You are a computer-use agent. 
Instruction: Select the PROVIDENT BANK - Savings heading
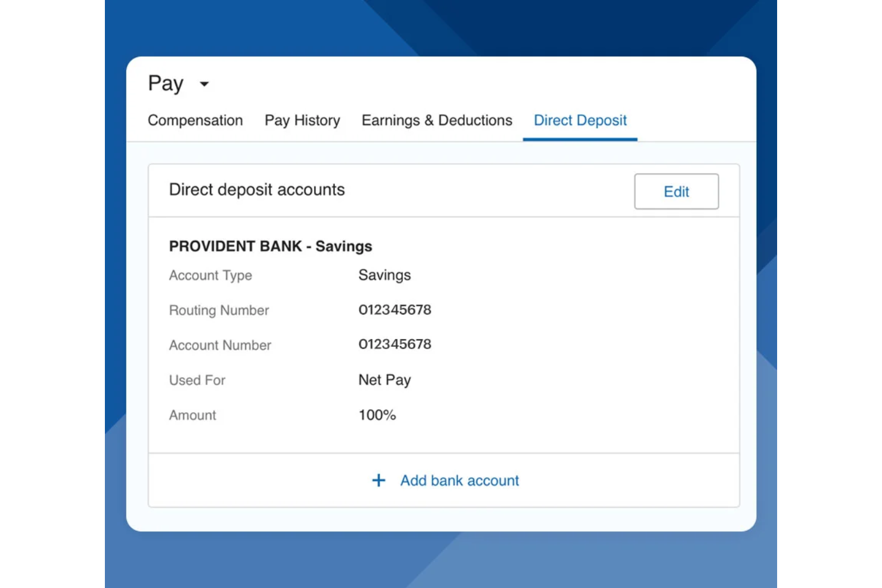(x=270, y=245)
